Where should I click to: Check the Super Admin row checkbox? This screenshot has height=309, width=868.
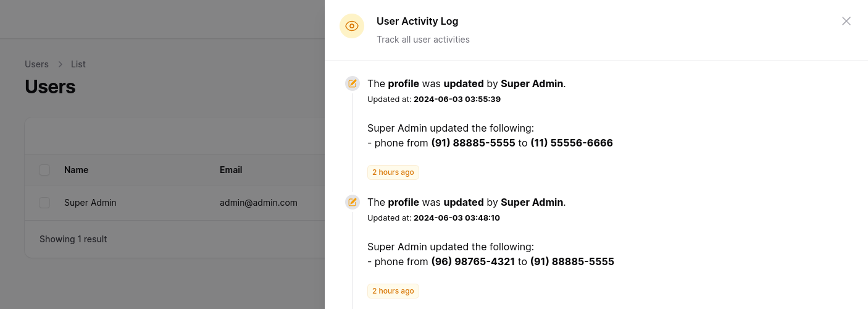click(x=44, y=203)
